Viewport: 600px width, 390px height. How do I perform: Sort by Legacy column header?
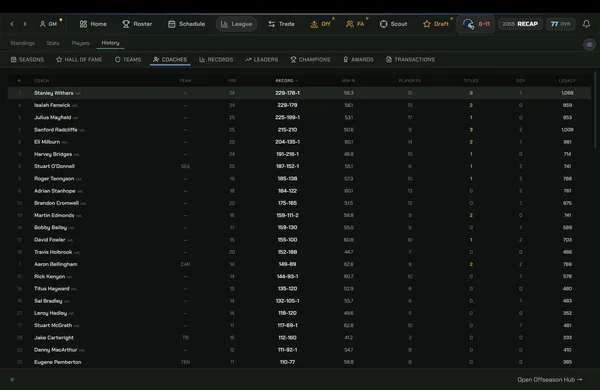click(567, 81)
